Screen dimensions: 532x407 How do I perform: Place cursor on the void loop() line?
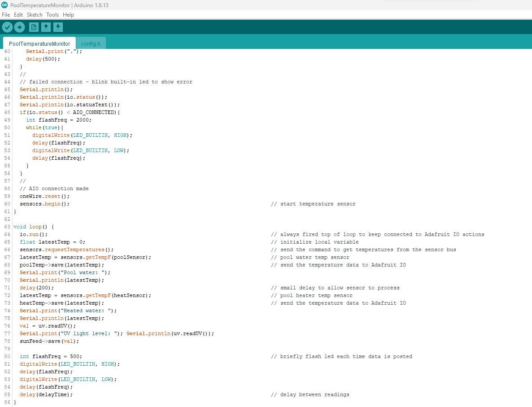pos(34,227)
